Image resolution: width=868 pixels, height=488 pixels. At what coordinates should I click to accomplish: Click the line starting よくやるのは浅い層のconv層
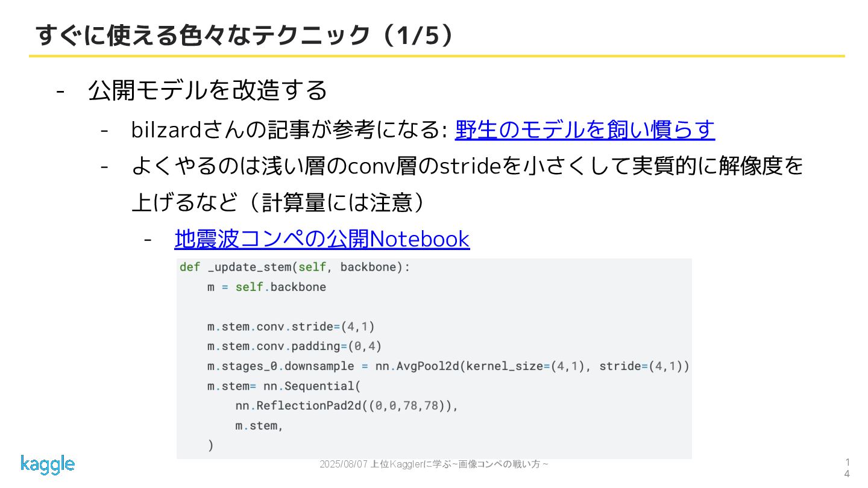pyautogui.click(x=468, y=166)
